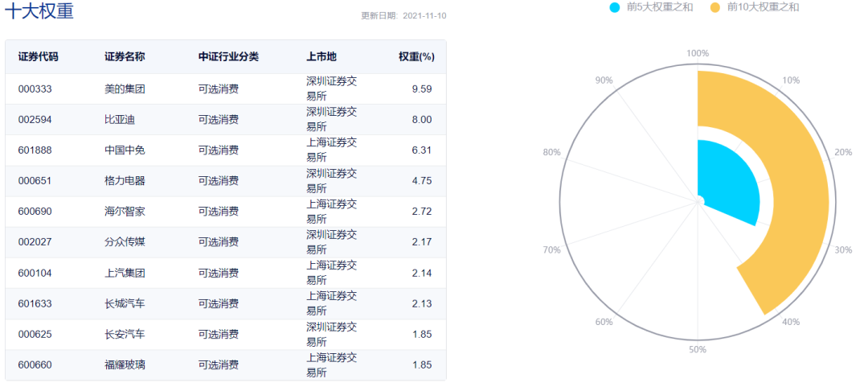
Task: Click the 更新日期 2021-11-10 text
Action: pyautogui.click(x=403, y=15)
